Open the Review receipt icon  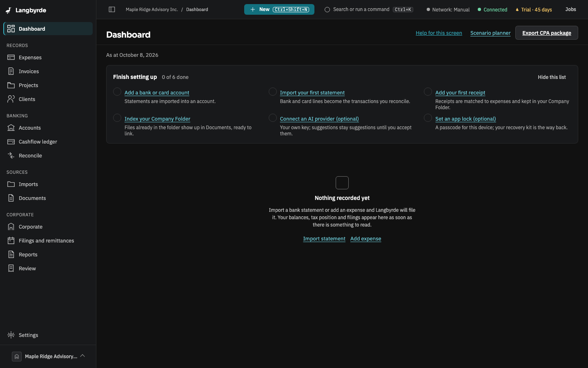coord(11,268)
